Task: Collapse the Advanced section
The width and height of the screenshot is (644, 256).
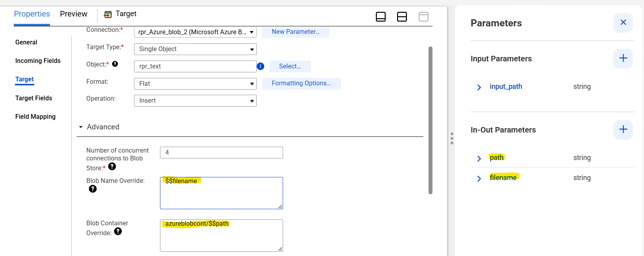Action: click(81, 127)
